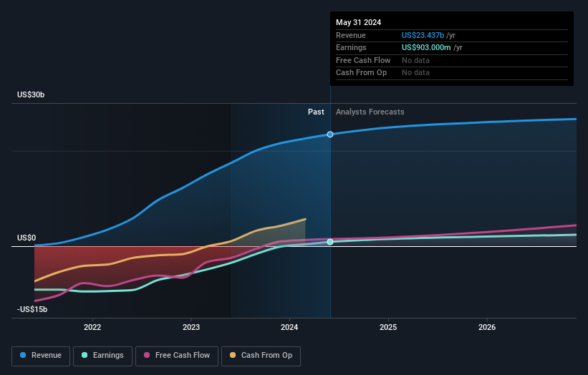Click the teal Earnings data point marker
This screenshot has width=588, height=375.
[330, 242]
